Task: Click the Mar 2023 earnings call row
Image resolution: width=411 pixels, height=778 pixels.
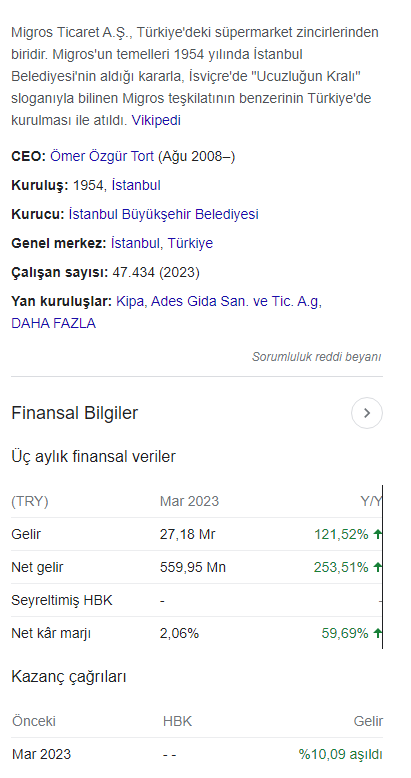Action: pyautogui.click(x=197, y=755)
